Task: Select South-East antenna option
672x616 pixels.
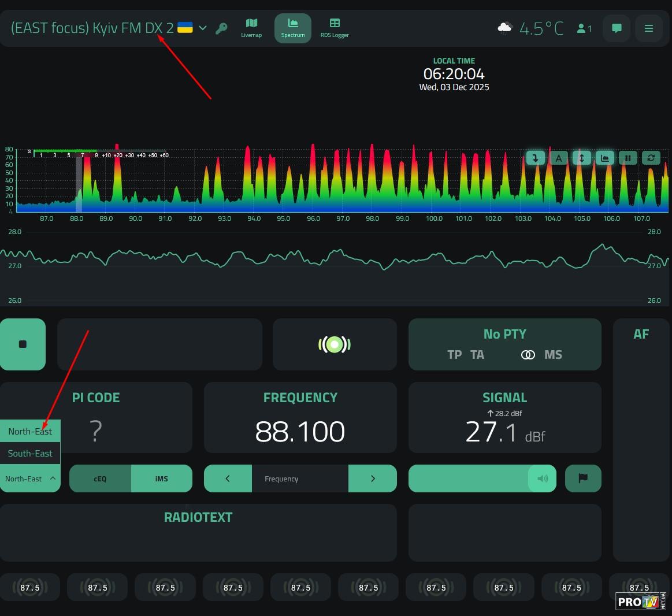Action: pyautogui.click(x=30, y=454)
